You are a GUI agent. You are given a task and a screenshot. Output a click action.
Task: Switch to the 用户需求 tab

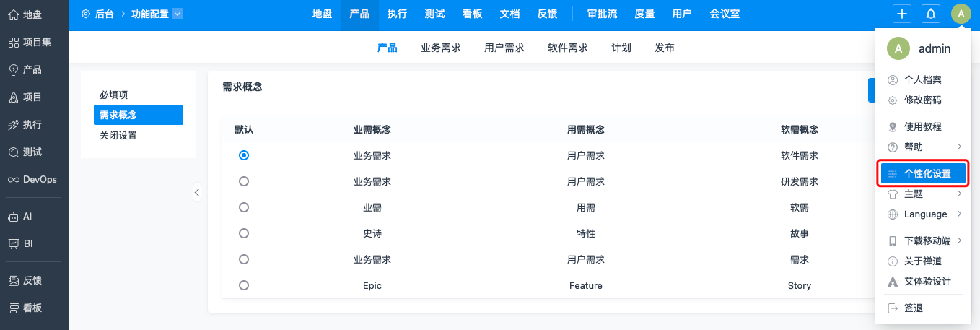(504, 48)
